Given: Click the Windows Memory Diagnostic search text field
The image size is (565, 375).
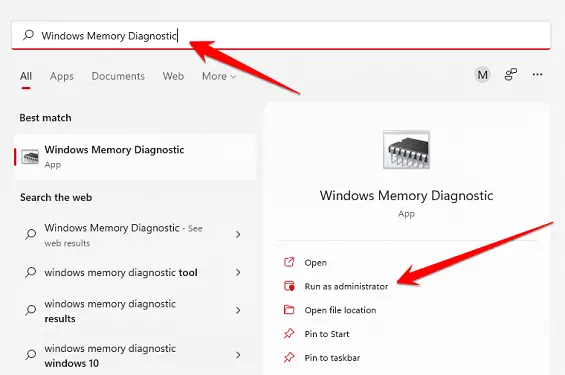Looking at the screenshot, I should [281, 35].
